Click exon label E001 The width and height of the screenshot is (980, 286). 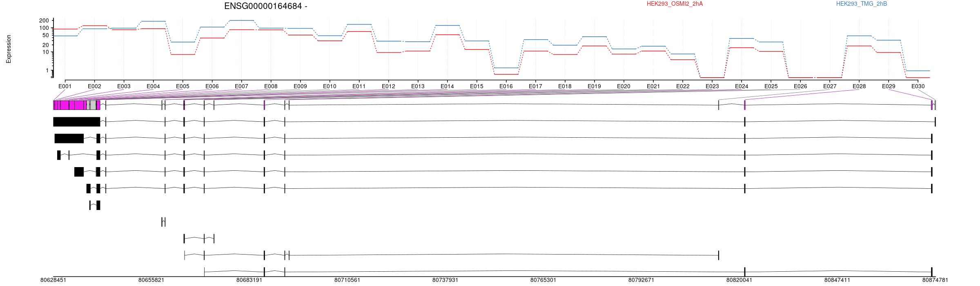point(65,86)
